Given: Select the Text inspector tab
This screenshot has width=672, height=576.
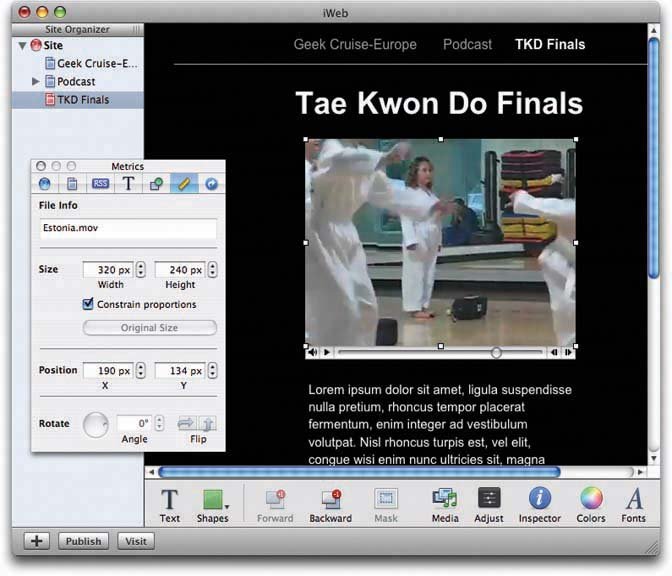Looking at the screenshot, I should (128, 183).
